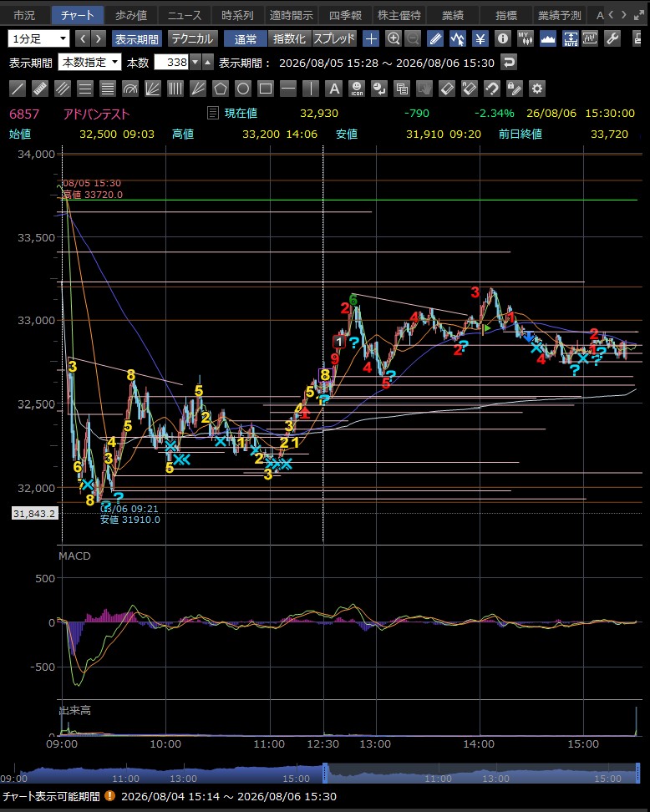
Task: Select the vertical line drawing tool
Action: pos(310,89)
